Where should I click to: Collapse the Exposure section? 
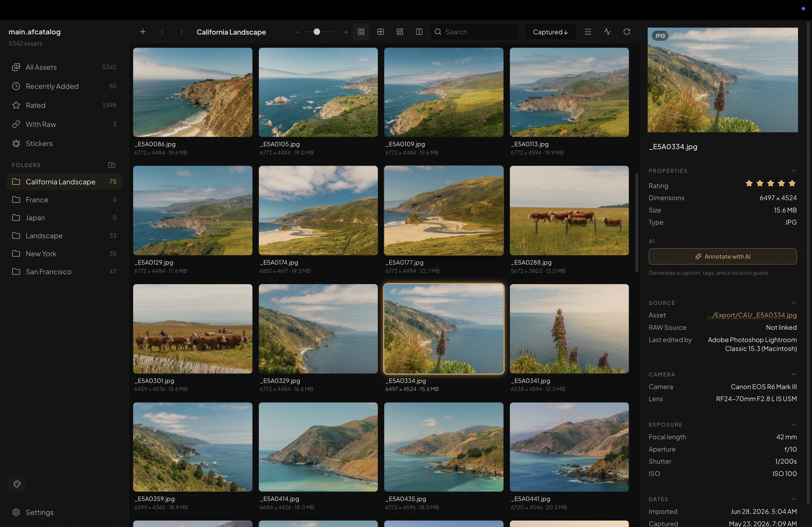(x=793, y=425)
